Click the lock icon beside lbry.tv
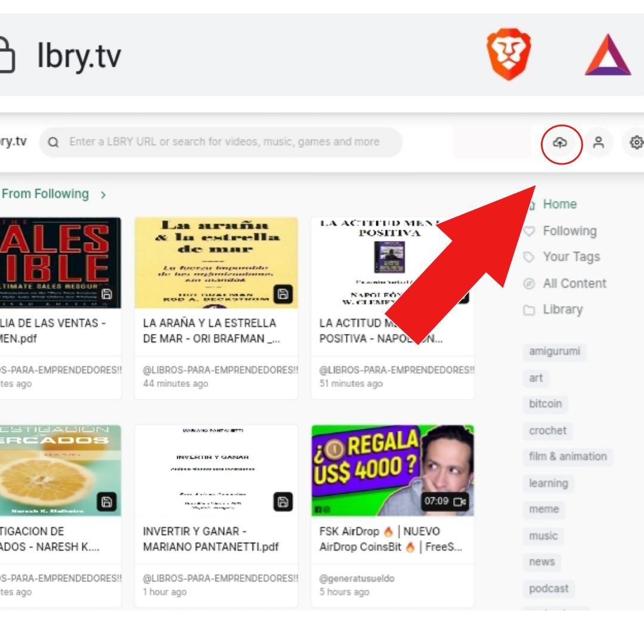 tap(7, 55)
